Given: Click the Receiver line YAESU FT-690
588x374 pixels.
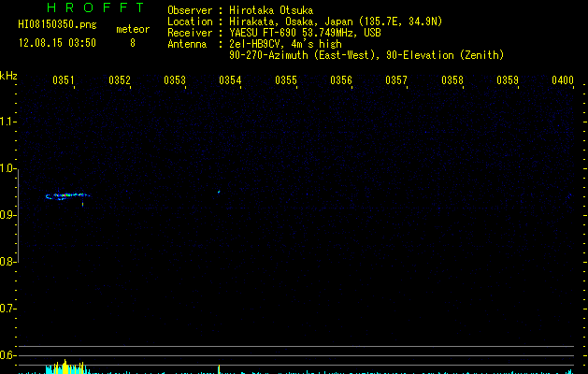Looking at the screenshot, I should [x=305, y=33].
